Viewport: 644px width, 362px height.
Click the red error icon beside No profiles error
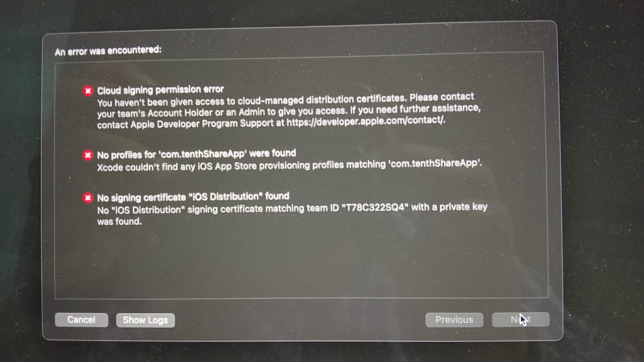click(88, 155)
